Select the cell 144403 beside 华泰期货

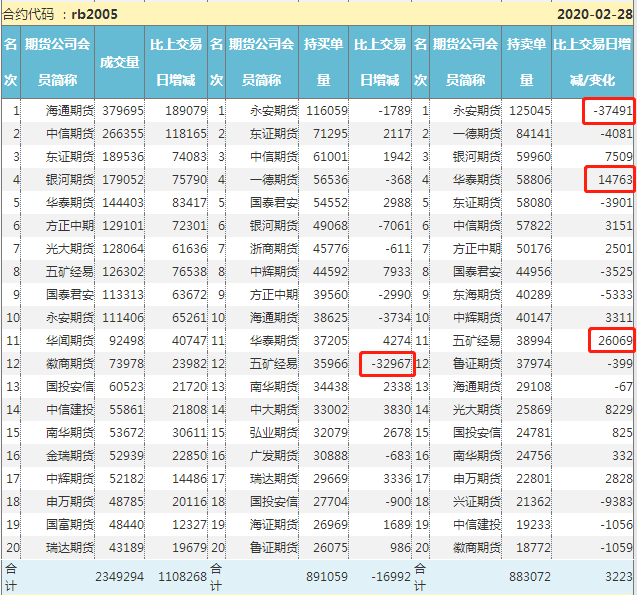coord(123,203)
